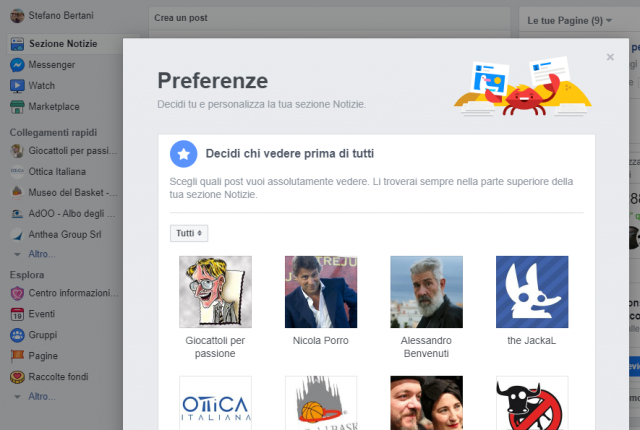Open Pagine flag icon
640x430 pixels.
click(x=18, y=356)
